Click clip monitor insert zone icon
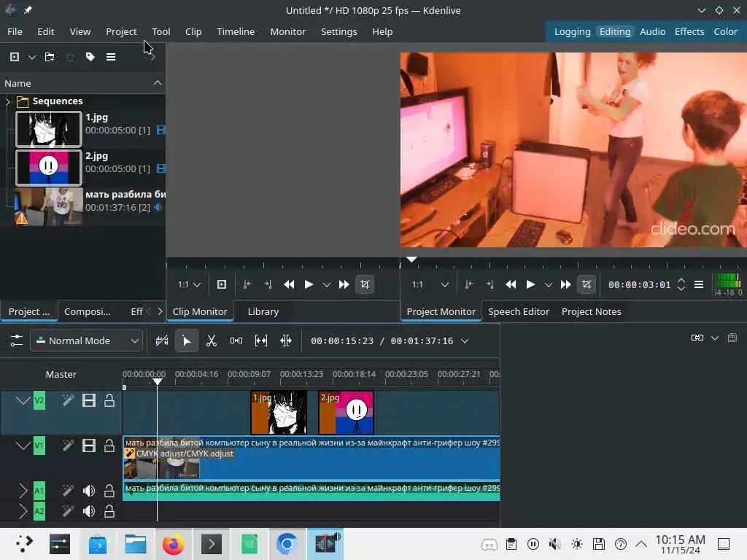Viewport: 747px width, 560px height. click(x=222, y=285)
